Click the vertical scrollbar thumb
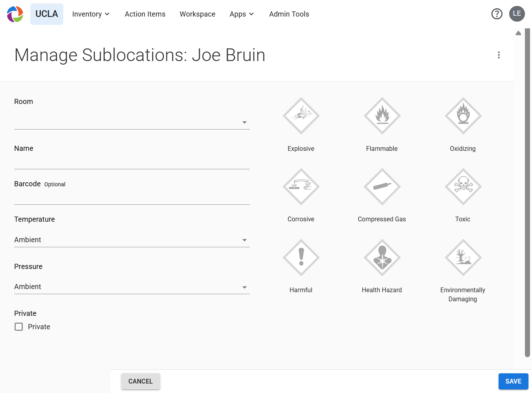 (528, 193)
